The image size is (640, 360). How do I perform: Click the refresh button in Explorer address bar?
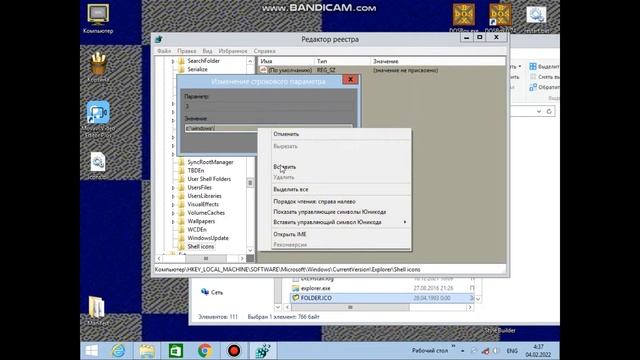point(549,111)
